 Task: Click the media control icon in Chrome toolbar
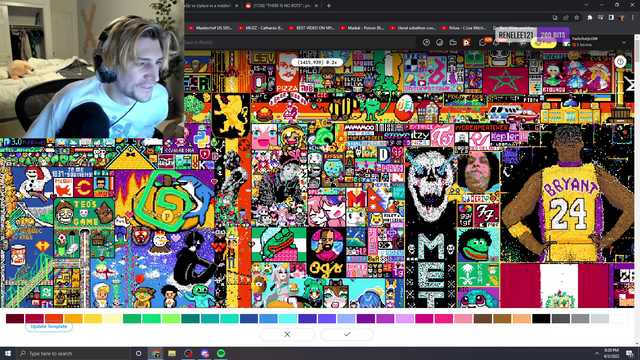(600, 18)
